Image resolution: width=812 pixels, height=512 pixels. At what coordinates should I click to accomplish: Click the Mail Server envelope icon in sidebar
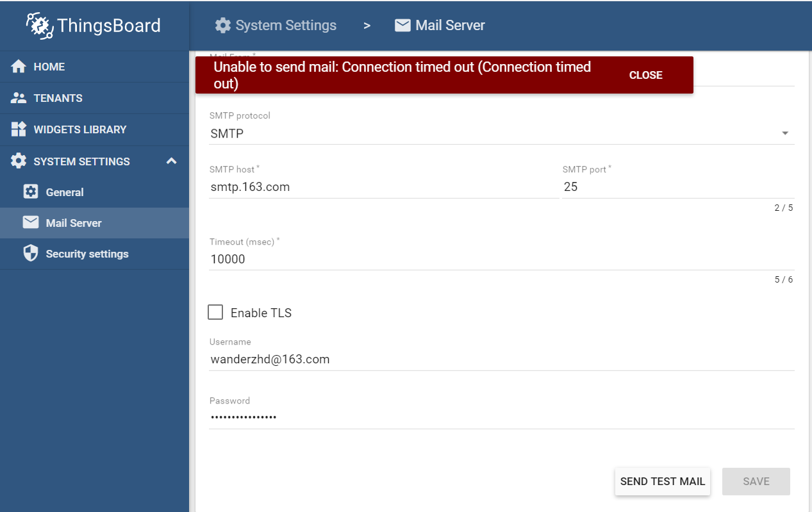click(30, 222)
